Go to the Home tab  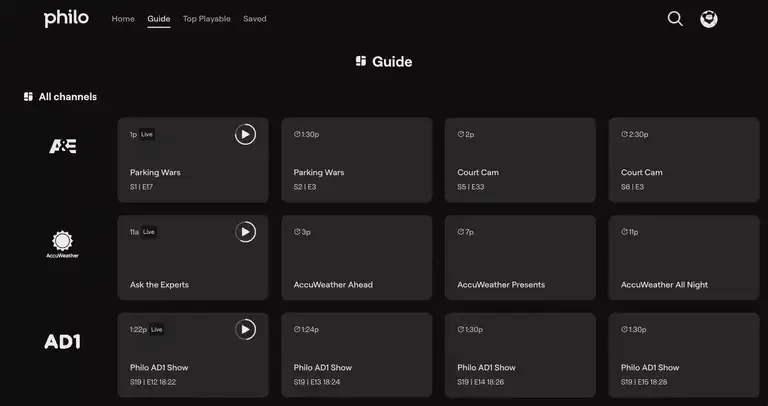123,19
